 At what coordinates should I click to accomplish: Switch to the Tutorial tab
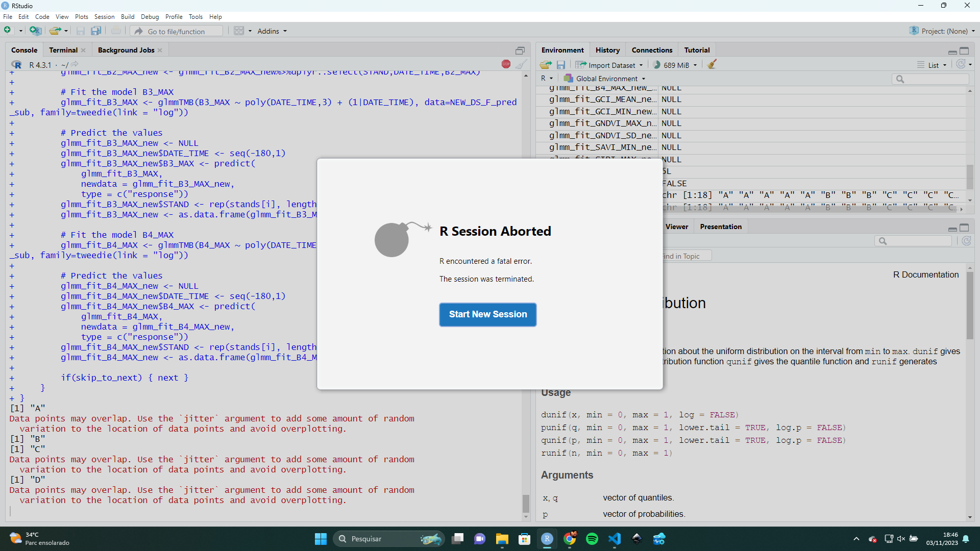point(697,50)
